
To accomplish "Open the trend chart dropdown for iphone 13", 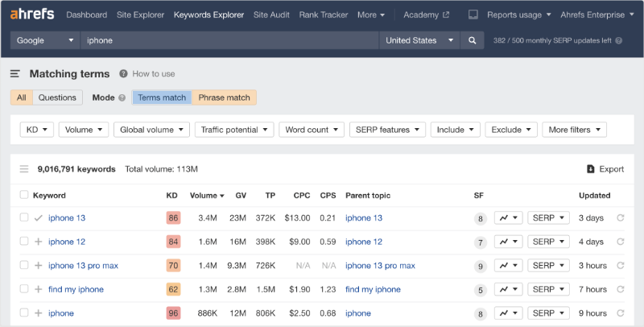I will pyautogui.click(x=509, y=217).
